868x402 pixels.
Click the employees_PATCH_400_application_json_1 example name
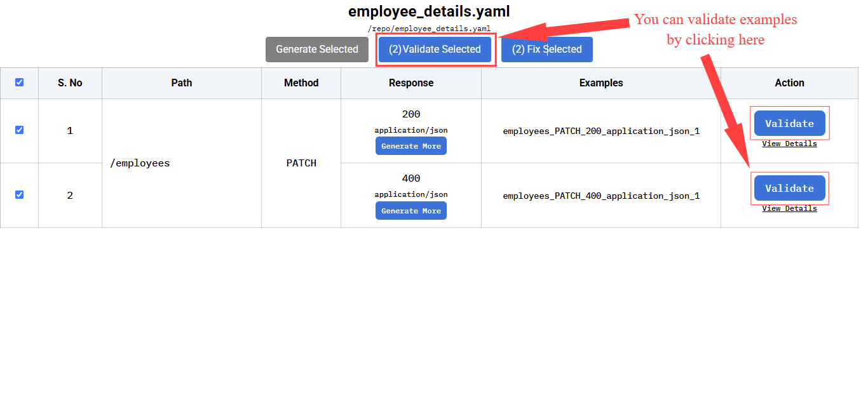pos(601,196)
